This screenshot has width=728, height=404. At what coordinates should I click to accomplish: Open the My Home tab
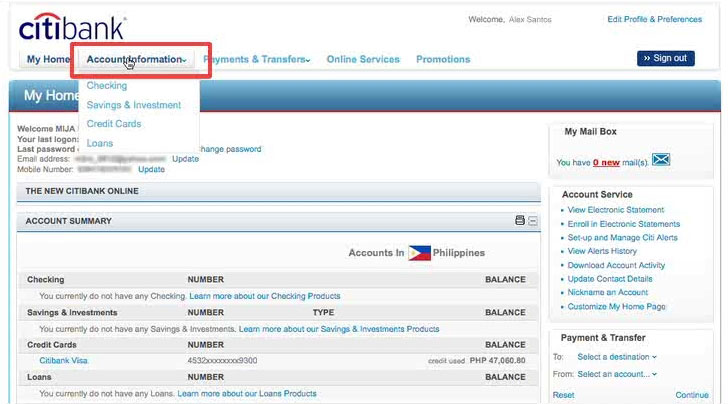48,59
